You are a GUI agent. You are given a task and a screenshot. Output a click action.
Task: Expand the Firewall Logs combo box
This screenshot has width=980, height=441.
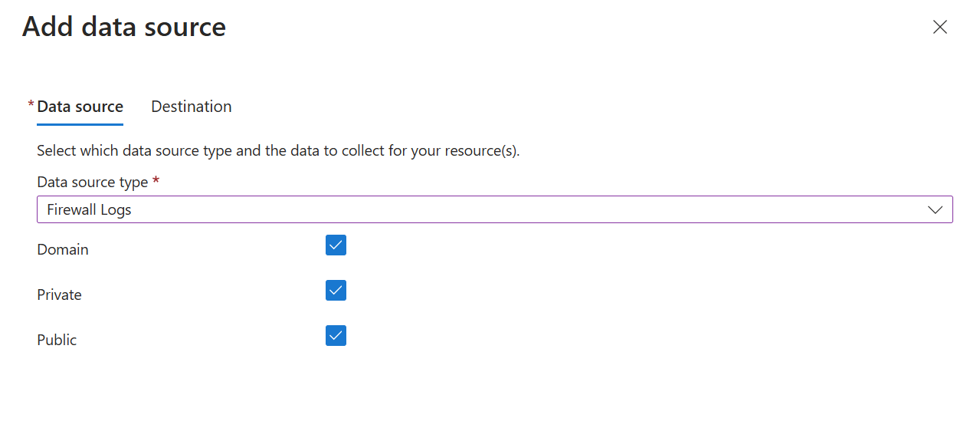(x=495, y=209)
